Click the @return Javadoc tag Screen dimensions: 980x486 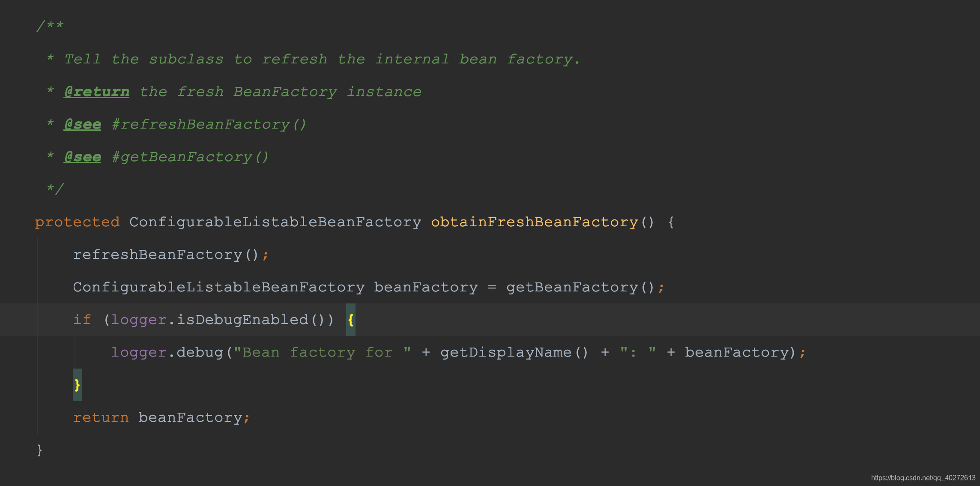(96, 92)
